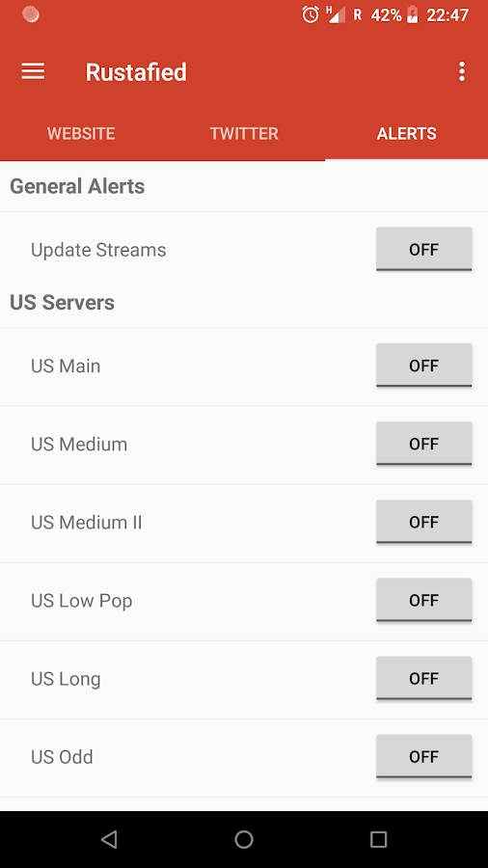Tap the notification circle icon at top left
488x868 pixels.
tap(31, 14)
